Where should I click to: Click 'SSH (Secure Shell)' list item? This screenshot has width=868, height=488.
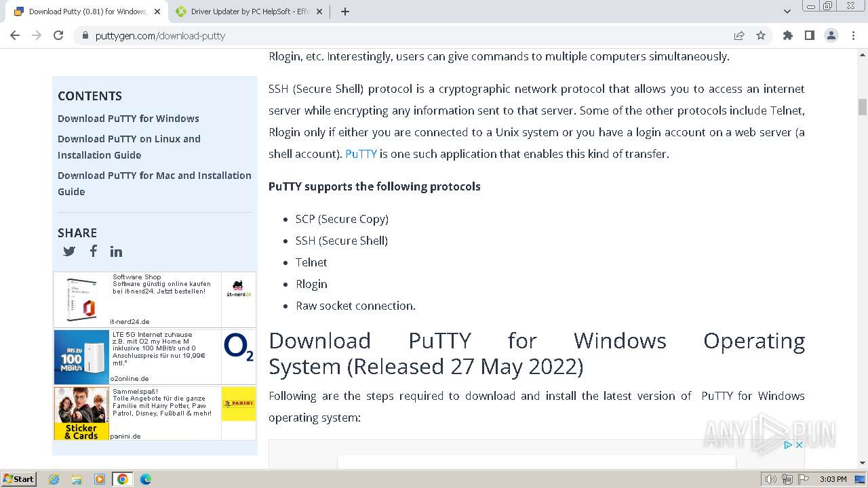coord(342,241)
